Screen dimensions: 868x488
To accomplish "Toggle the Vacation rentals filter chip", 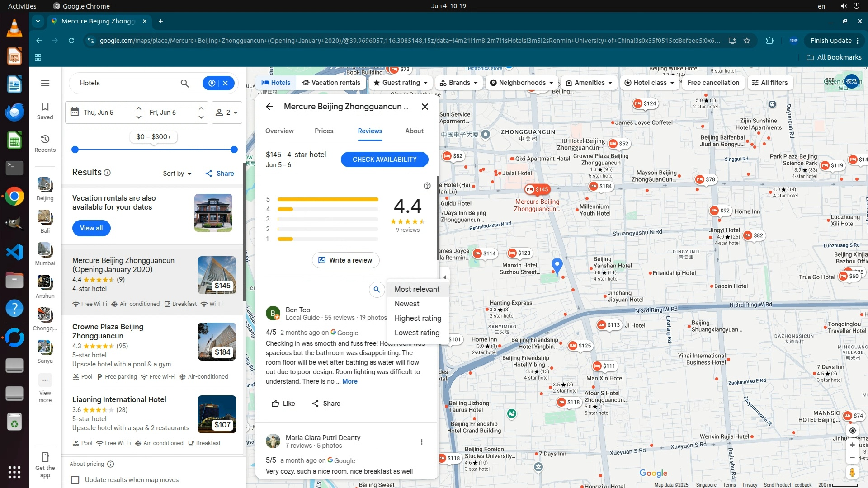I will (331, 83).
